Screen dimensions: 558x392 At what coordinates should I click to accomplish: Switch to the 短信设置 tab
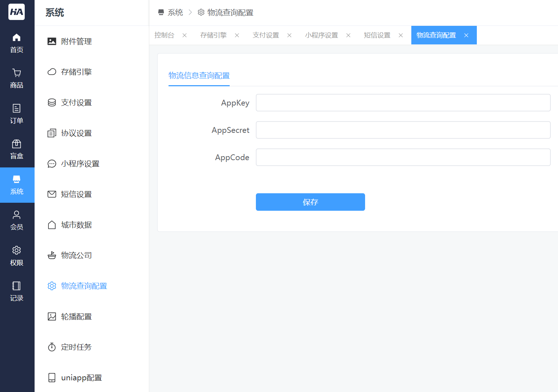(377, 35)
